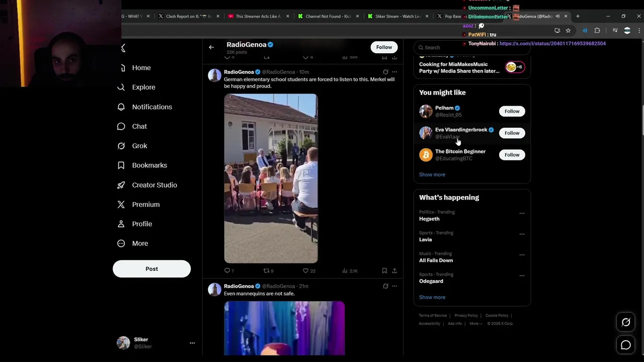Viewport: 644px width, 362px height.
Task: Click the Search input field
Action: coord(472,47)
